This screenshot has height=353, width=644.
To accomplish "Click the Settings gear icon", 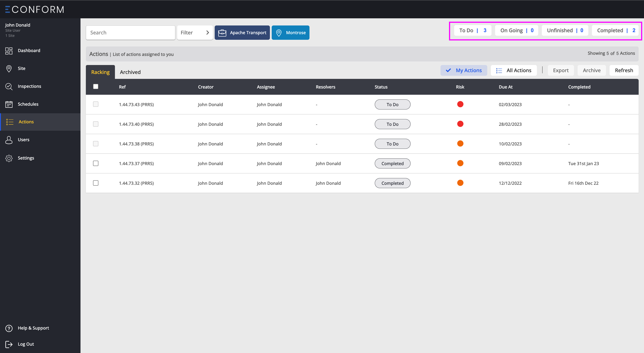I will click(x=9, y=158).
